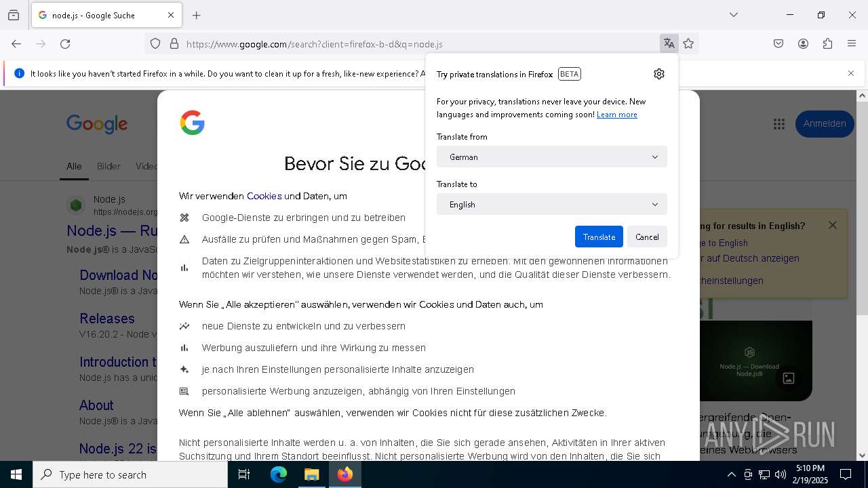Open Firefox View tab list icon
This screenshot has width=868, height=488.
[x=14, y=15]
